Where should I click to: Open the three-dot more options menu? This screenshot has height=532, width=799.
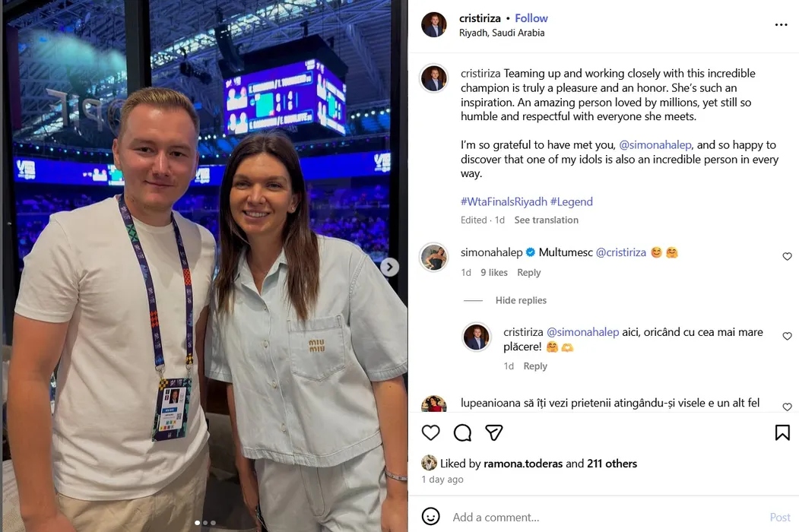click(x=782, y=25)
